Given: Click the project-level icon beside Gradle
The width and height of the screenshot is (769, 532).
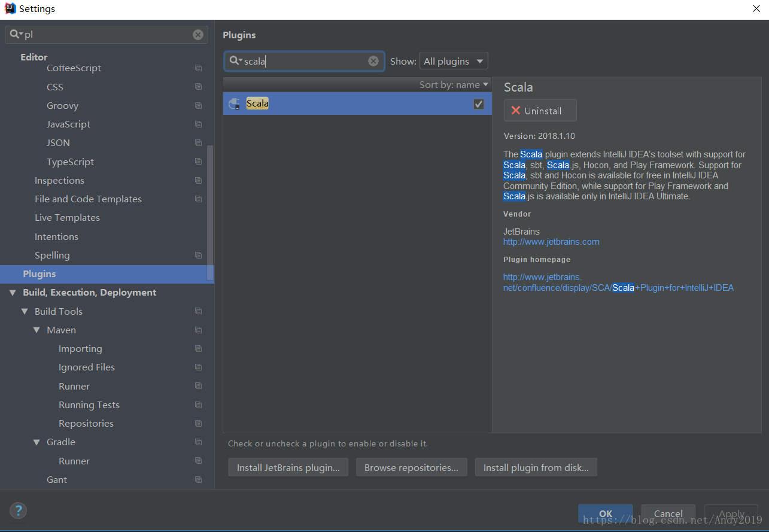Looking at the screenshot, I should pos(199,442).
